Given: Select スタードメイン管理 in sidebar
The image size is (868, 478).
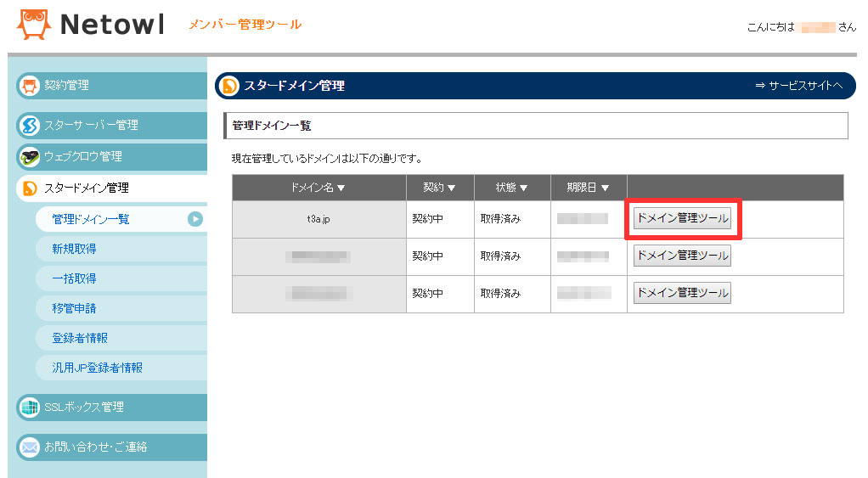Looking at the screenshot, I should click(x=112, y=188).
